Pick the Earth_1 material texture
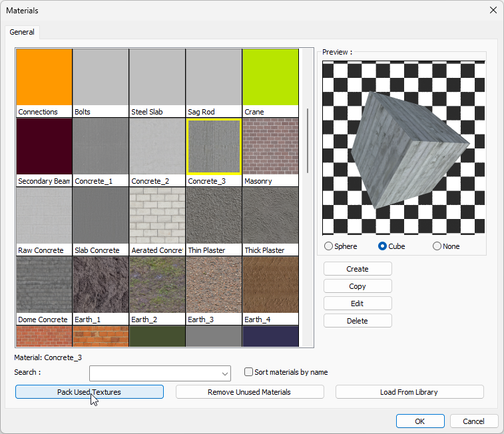504x434 pixels. point(101,285)
